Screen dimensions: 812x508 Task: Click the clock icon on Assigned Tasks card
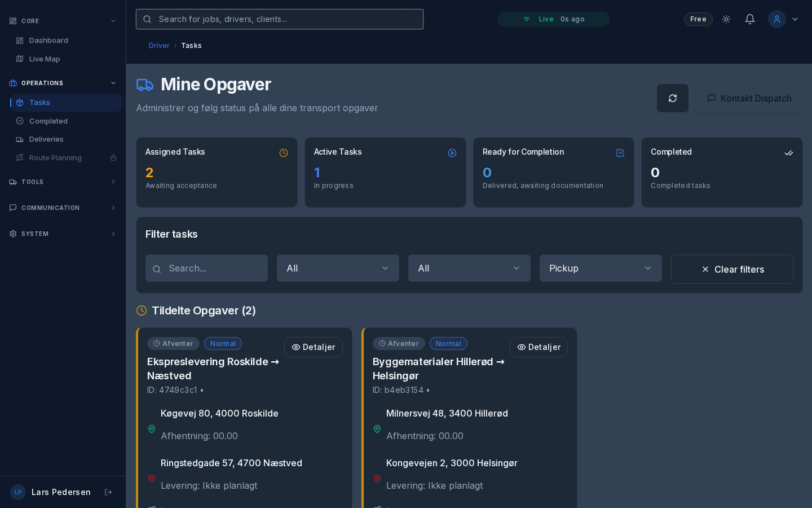pyautogui.click(x=284, y=153)
